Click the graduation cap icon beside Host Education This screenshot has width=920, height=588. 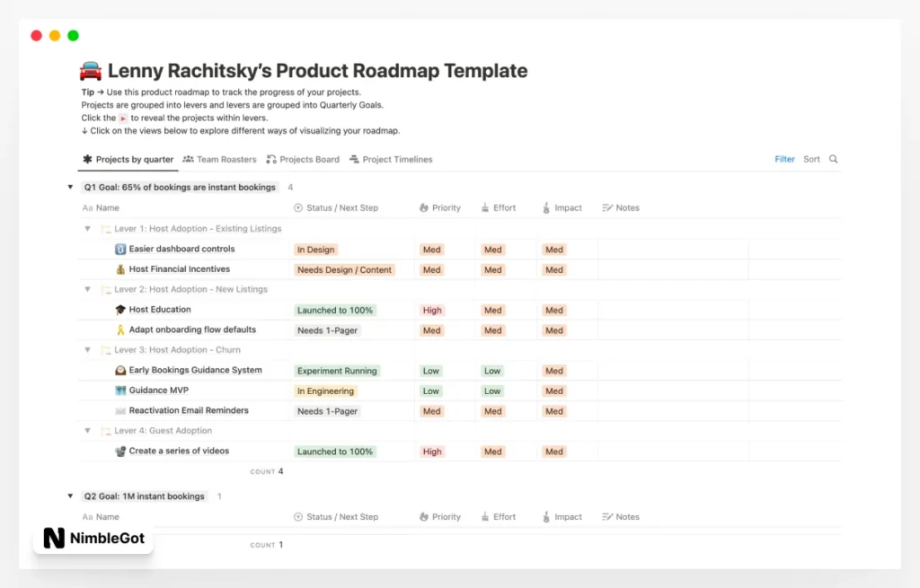[x=120, y=310]
